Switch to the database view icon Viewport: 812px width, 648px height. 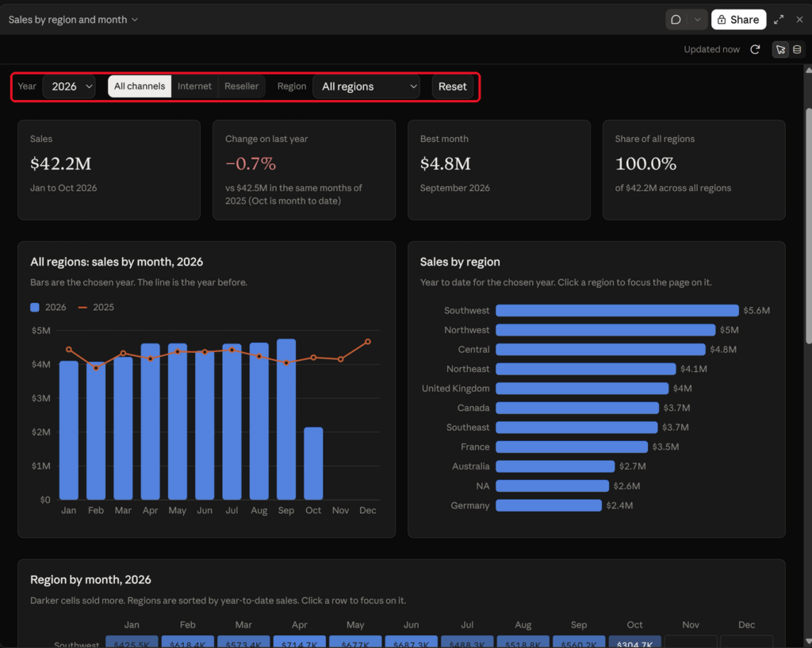(797, 49)
